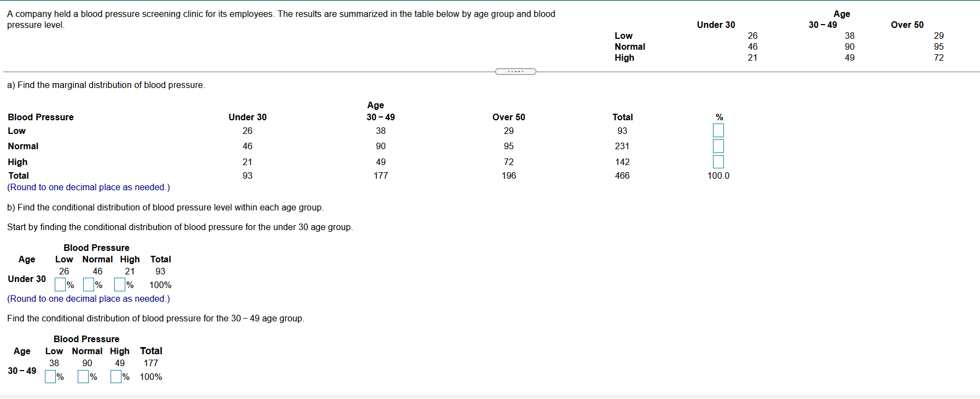Expand the dotted divider handle below the question
This screenshot has height=399, width=980.
coord(515,72)
